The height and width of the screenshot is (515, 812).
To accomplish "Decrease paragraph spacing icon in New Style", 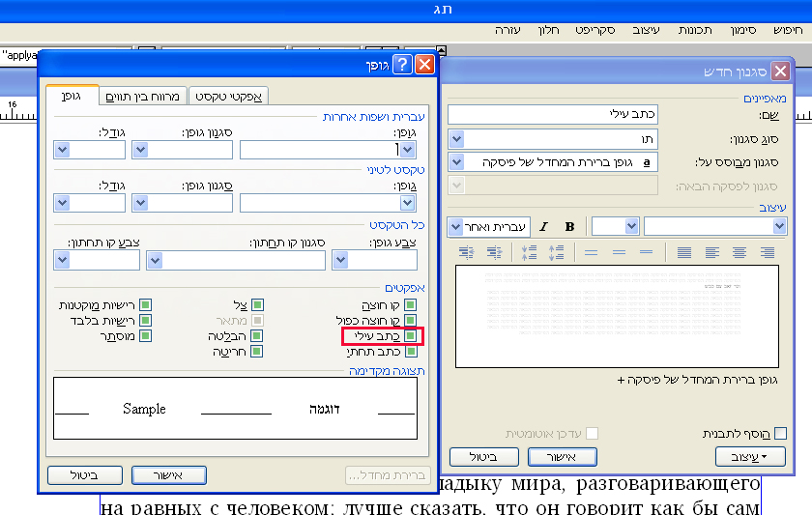I will tap(529, 252).
